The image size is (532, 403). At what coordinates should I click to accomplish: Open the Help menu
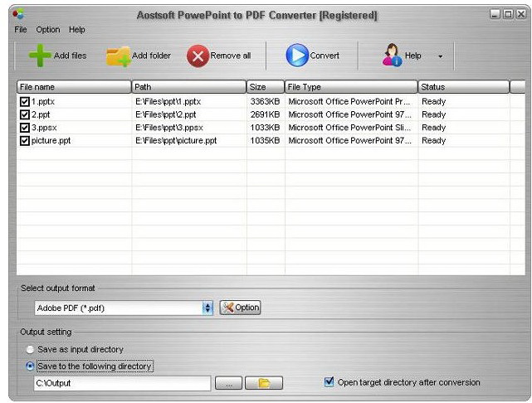(x=76, y=30)
